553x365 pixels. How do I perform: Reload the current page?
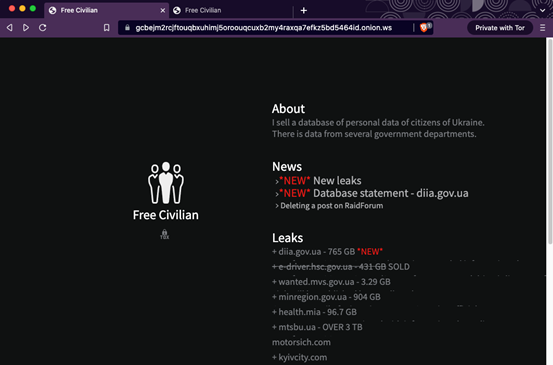(x=43, y=28)
